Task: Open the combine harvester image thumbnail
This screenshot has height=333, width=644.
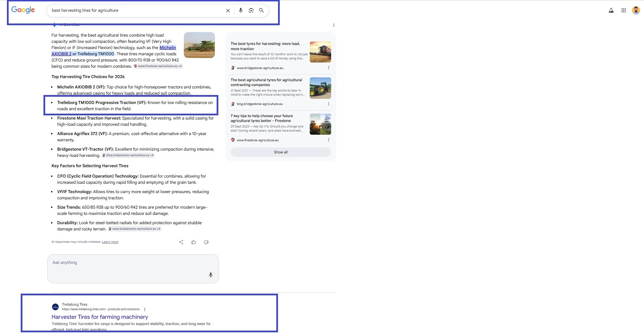Action: [199, 45]
